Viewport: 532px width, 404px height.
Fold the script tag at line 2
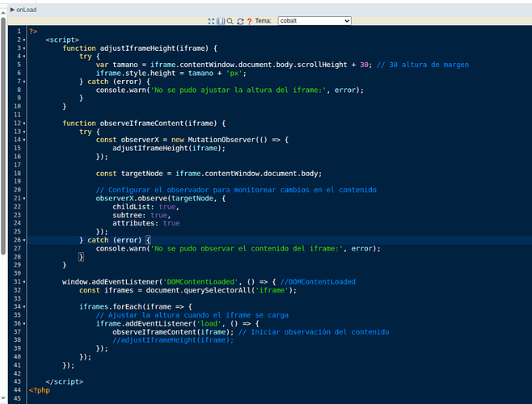[x=24, y=40]
